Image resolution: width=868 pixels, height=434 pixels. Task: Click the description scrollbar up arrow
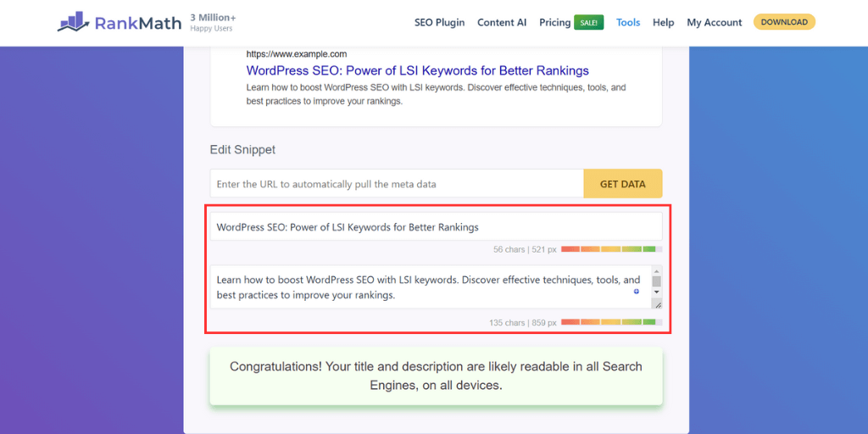(x=657, y=270)
